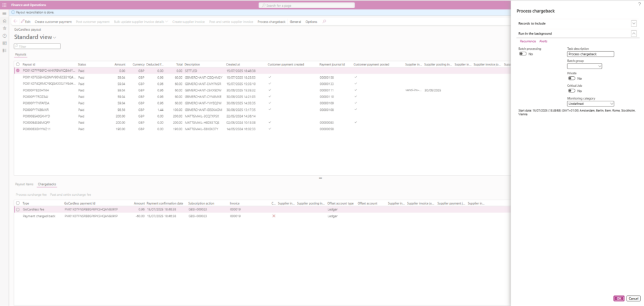This screenshot has width=644, height=306.
Task: Switch to the Payout items tab
Action: pyautogui.click(x=25, y=184)
